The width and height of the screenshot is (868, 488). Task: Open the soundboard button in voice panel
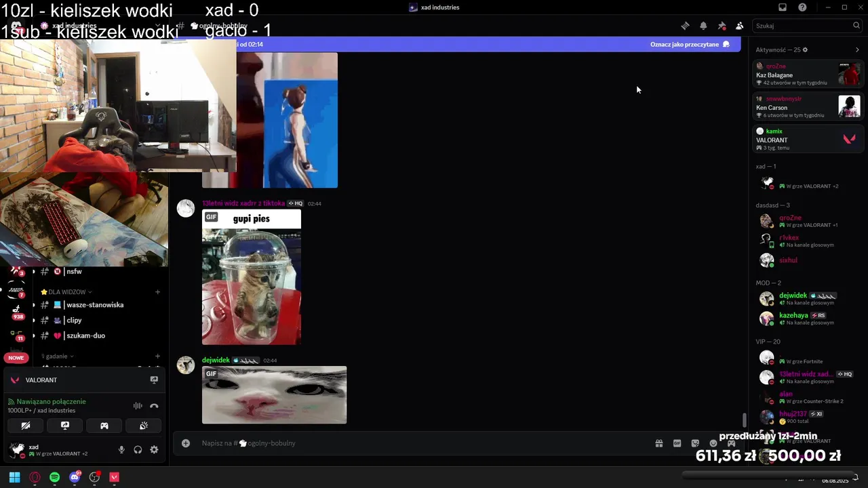tap(144, 426)
